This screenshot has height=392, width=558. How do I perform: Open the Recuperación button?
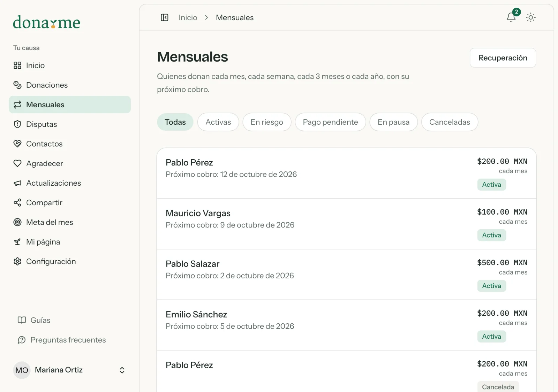click(503, 58)
